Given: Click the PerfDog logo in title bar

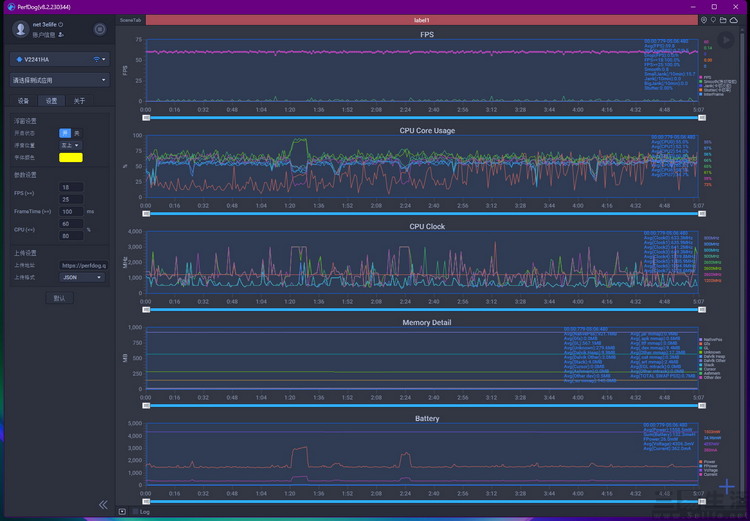Looking at the screenshot, I should (11, 7).
